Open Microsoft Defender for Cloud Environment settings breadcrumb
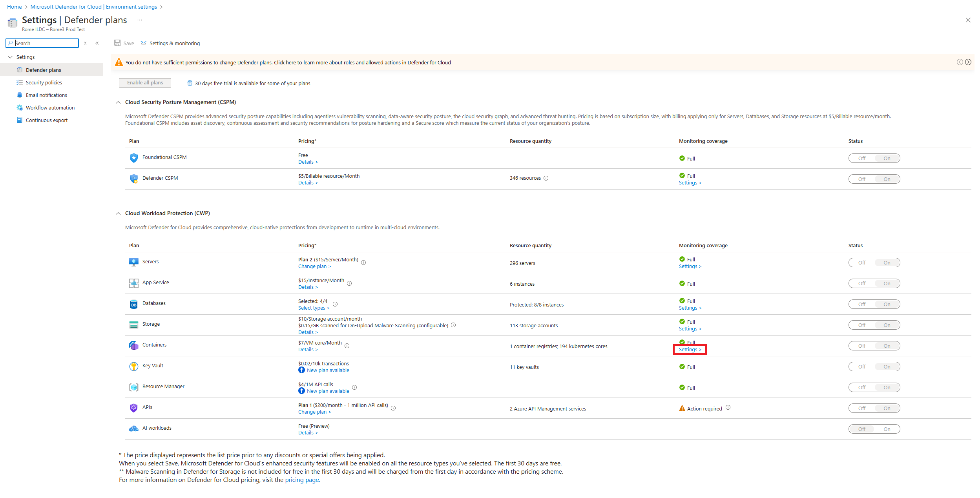Viewport: 980px width, 498px height. (x=94, y=7)
